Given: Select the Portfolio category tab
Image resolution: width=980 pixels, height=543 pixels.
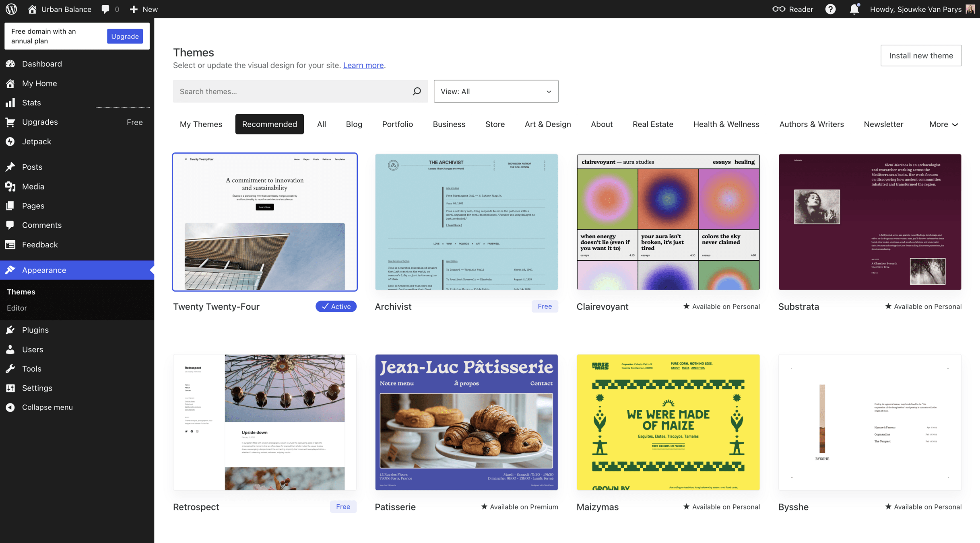Looking at the screenshot, I should 397,124.
